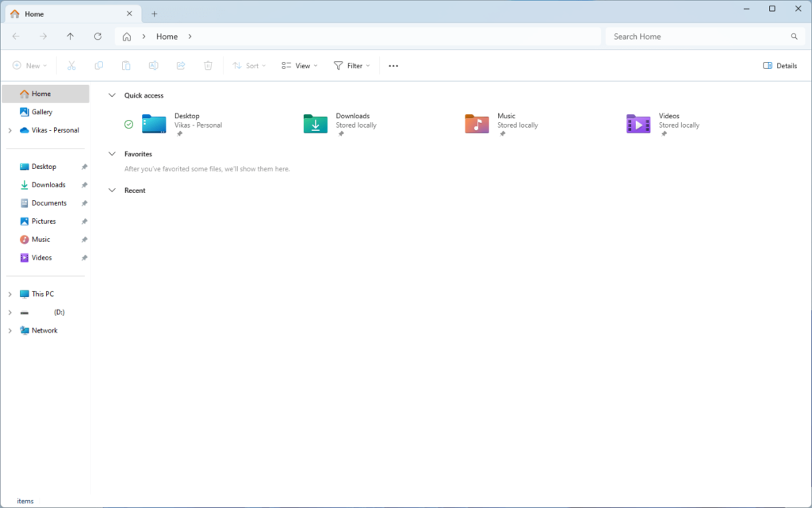Go forward with the Forward arrow

click(44, 37)
